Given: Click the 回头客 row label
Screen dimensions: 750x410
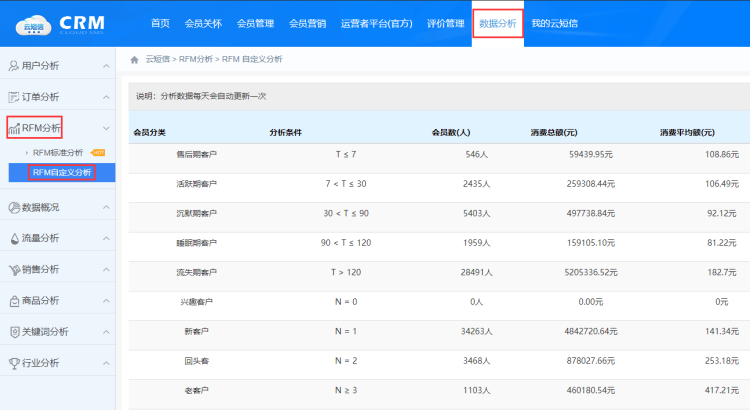Looking at the screenshot, I should [197, 361].
